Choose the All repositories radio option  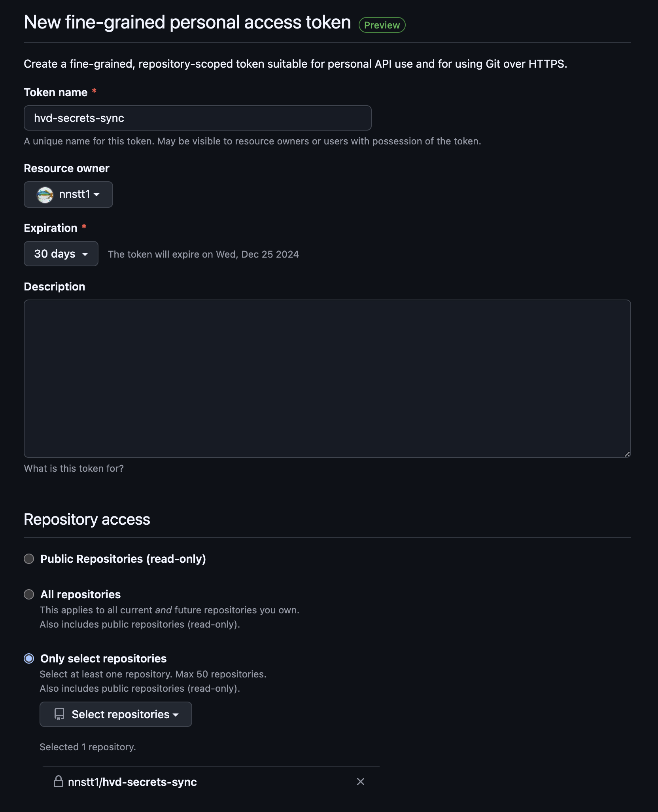[29, 594]
